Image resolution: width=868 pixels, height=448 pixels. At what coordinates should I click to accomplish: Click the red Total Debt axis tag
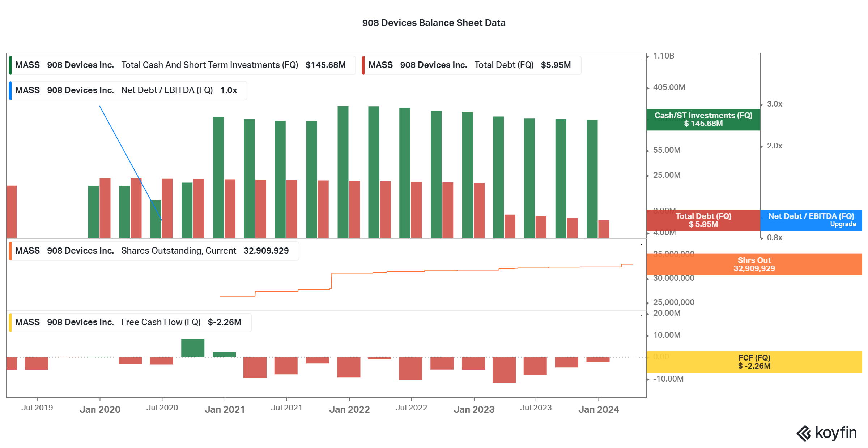(x=703, y=220)
